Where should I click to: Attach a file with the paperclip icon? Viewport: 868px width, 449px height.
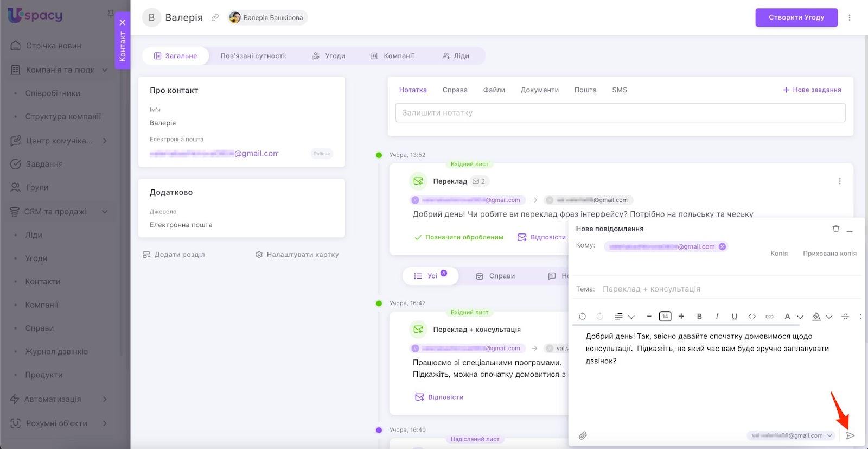pos(583,435)
